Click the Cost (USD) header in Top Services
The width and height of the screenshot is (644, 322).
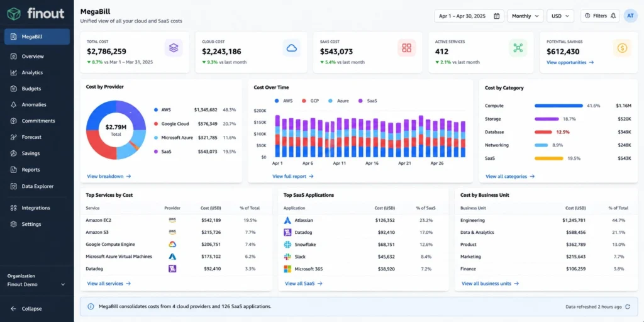[x=210, y=208]
